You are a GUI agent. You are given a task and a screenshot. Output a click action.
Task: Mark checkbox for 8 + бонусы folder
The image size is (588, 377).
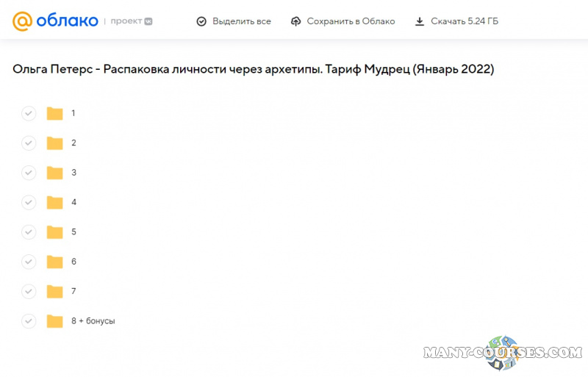(29, 321)
